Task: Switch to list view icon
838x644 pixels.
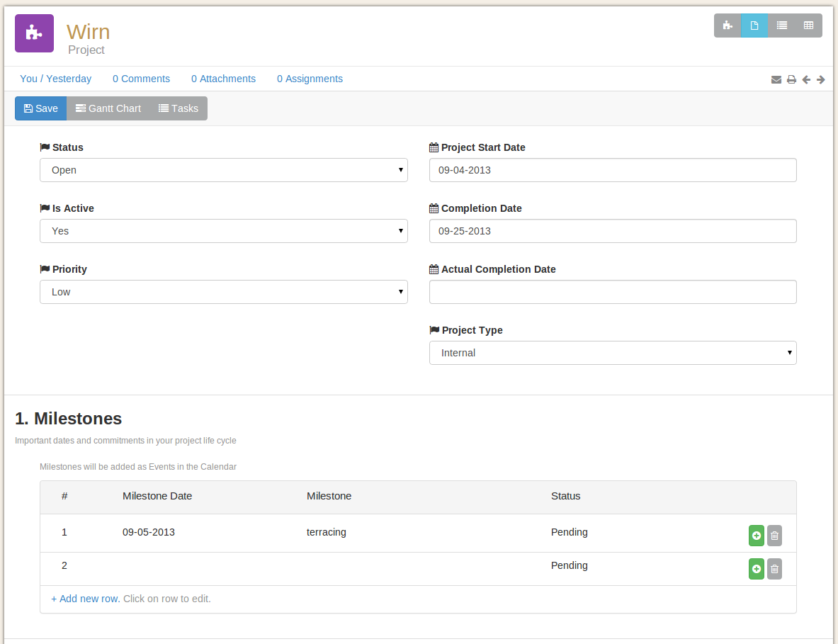Action: tap(781, 26)
